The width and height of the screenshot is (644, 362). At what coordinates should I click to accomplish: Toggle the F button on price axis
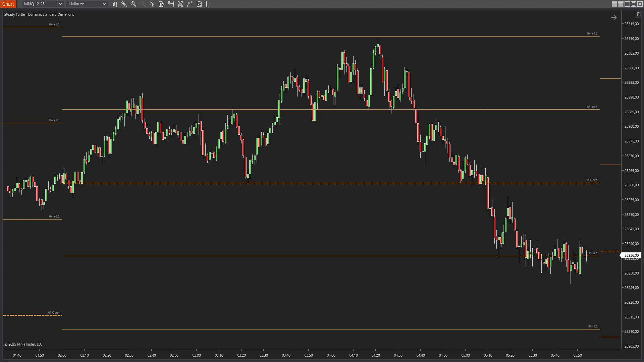pos(638,14)
